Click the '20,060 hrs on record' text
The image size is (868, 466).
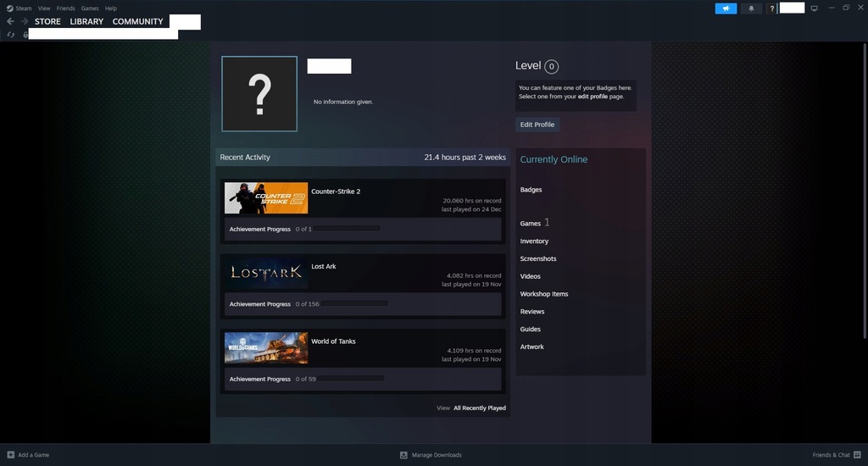pyautogui.click(x=471, y=201)
